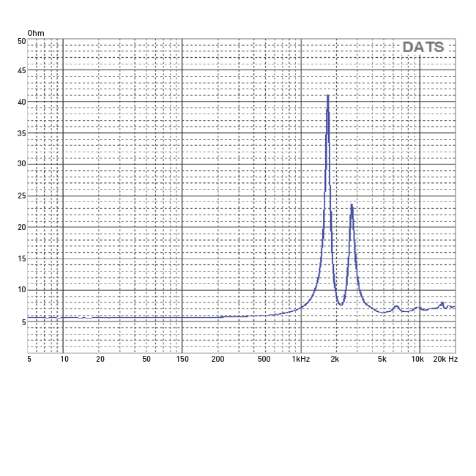Viewport: 476px width, 476px height.
Task: Click the 5k frequency axis label
Action: 382,359
